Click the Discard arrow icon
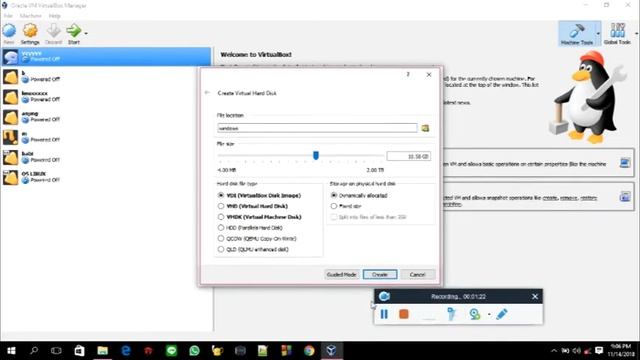This screenshot has width=640, height=360. [53, 31]
